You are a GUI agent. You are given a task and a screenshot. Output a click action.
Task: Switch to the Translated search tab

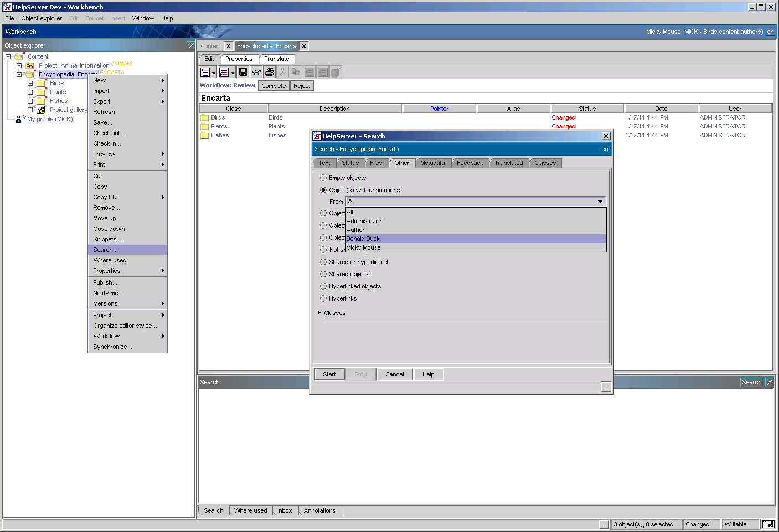tap(509, 163)
